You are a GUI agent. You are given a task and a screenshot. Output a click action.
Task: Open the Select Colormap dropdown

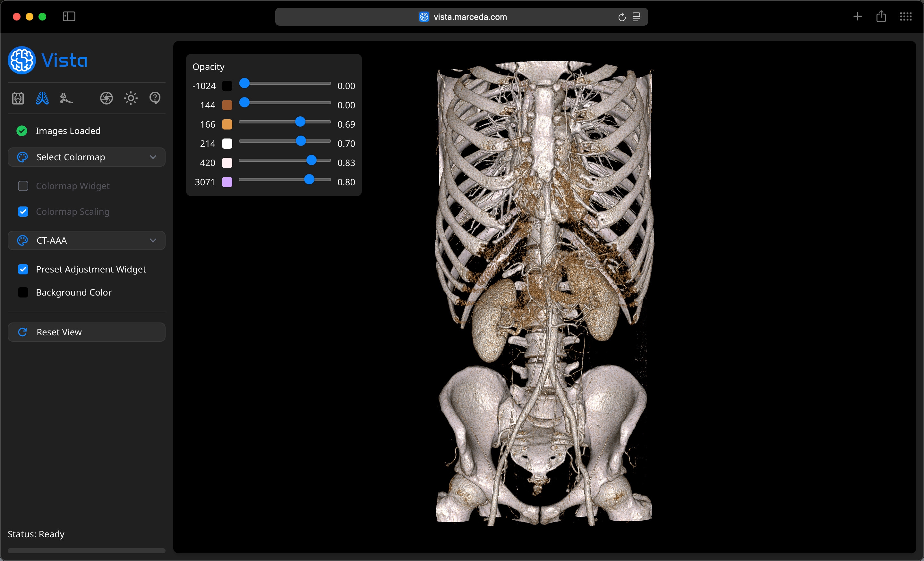87,157
